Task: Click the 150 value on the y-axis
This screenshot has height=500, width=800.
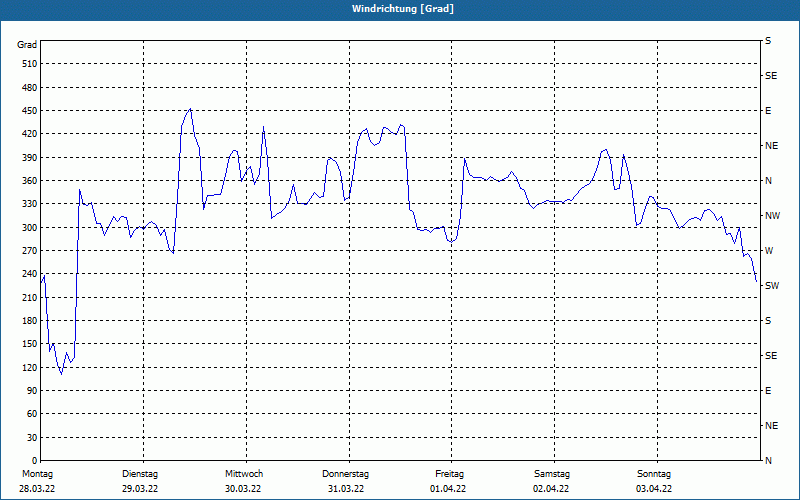Action: pos(29,344)
